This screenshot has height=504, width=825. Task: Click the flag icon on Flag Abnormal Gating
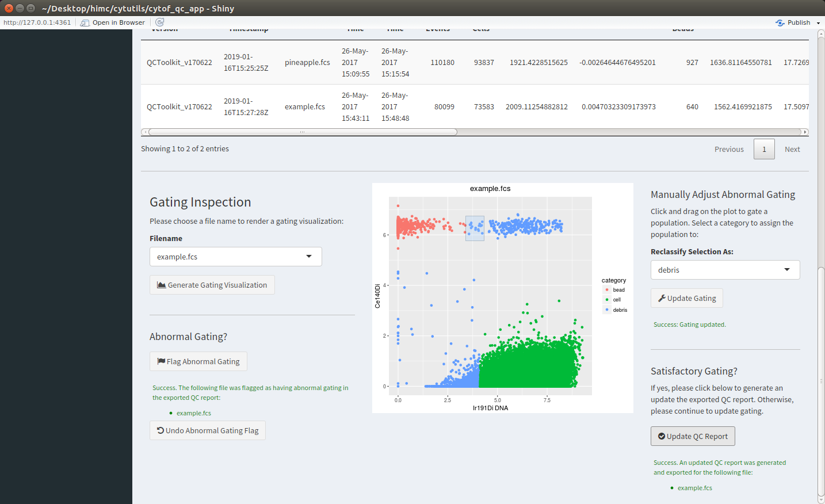[x=161, y=361]
